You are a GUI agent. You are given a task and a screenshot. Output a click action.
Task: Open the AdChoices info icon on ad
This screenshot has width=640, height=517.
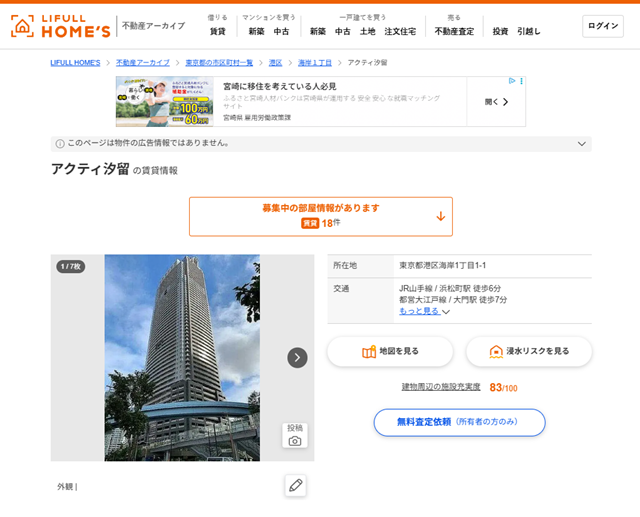tap(511, 82)
